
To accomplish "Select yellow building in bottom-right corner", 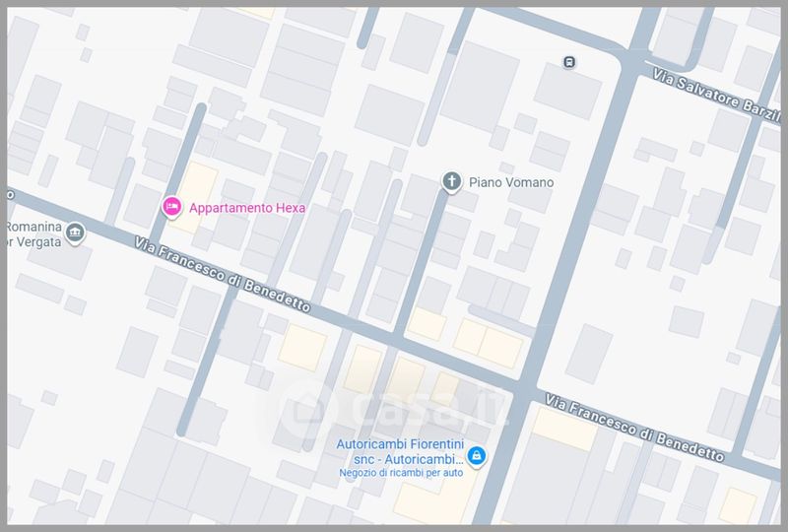I will 737,504.
